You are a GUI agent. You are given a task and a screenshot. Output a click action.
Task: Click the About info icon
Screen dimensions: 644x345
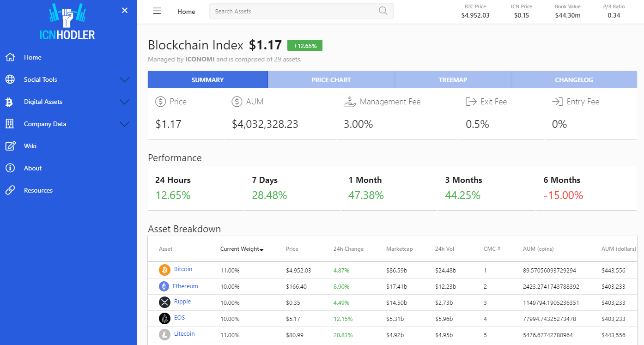(10, 168)
